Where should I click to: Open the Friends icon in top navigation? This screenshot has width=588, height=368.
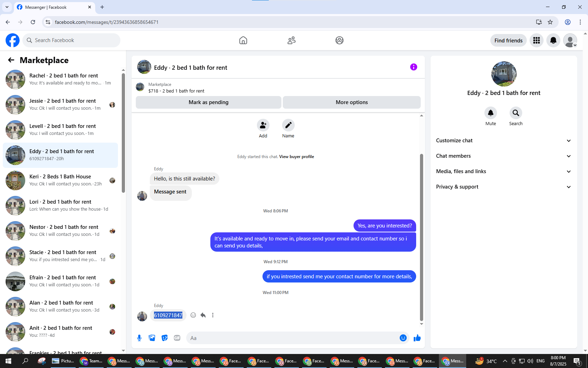(x=292, y=40)
